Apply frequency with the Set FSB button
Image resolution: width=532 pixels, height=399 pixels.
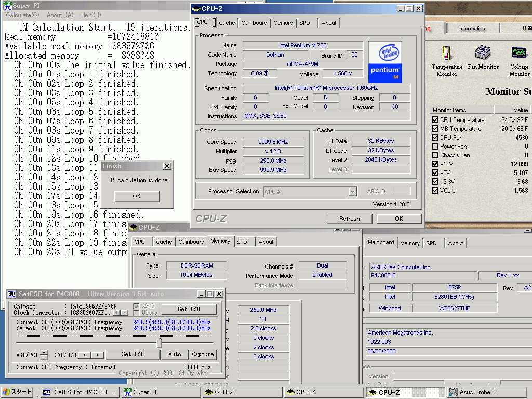[132, 354]
